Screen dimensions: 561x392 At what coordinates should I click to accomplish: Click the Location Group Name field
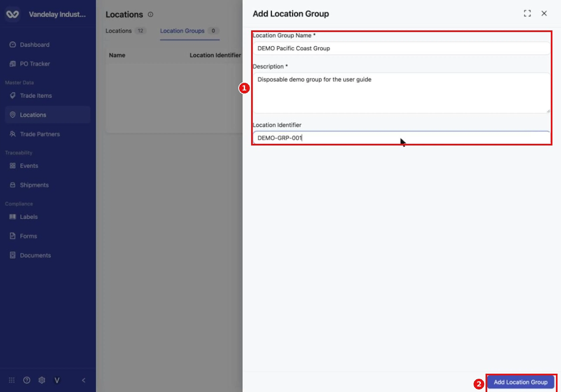click(401, 48)
